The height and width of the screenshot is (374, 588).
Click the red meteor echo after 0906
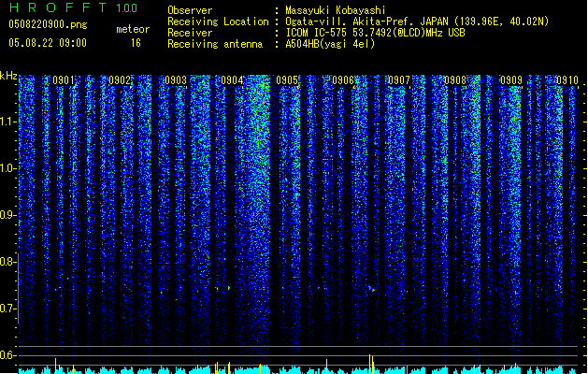[x=371, y=289]
